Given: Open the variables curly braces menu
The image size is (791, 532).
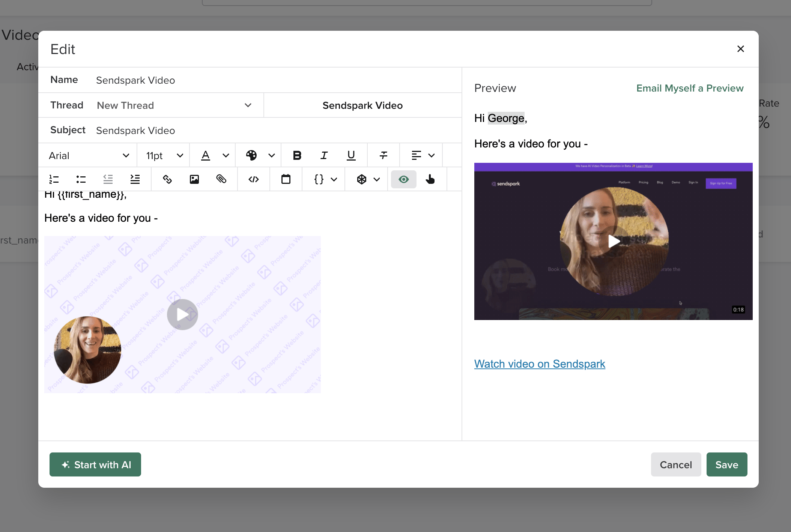Looking at the screenshot, I should pos(319,179).
